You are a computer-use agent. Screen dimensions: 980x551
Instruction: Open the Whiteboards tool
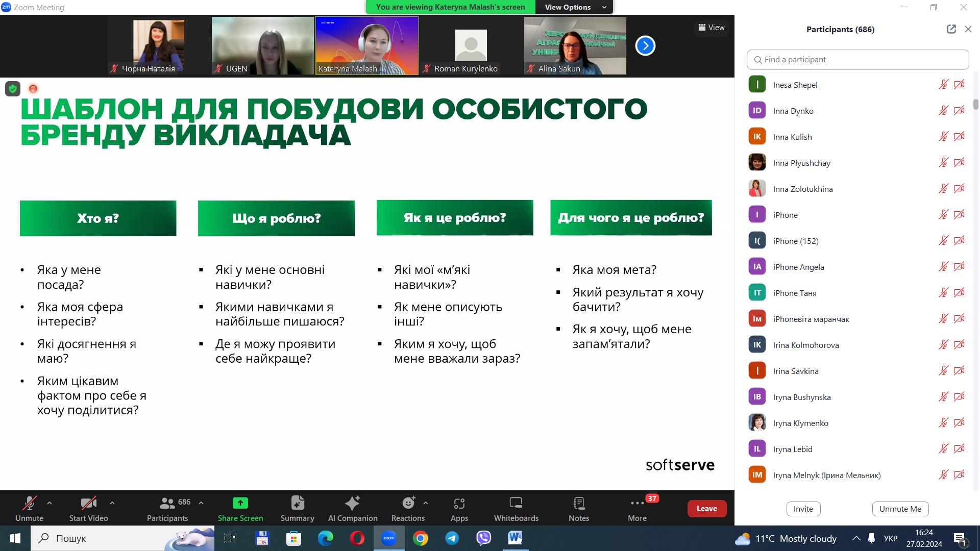click(516, 508)
